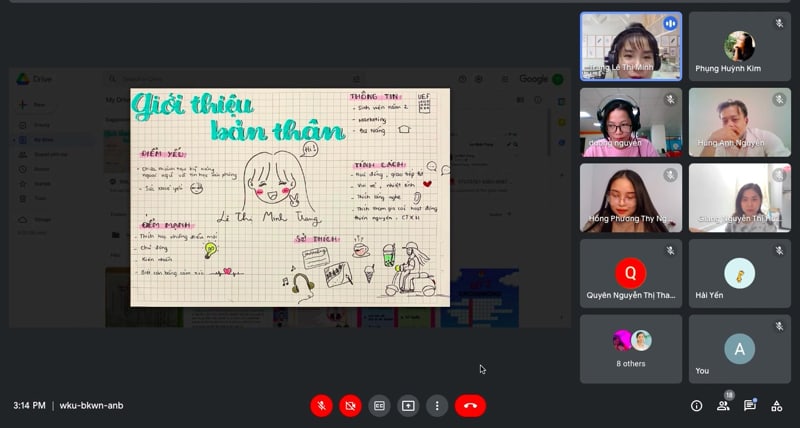
Task: Click the Present now screen share icon
Action: tap(408, 405)
